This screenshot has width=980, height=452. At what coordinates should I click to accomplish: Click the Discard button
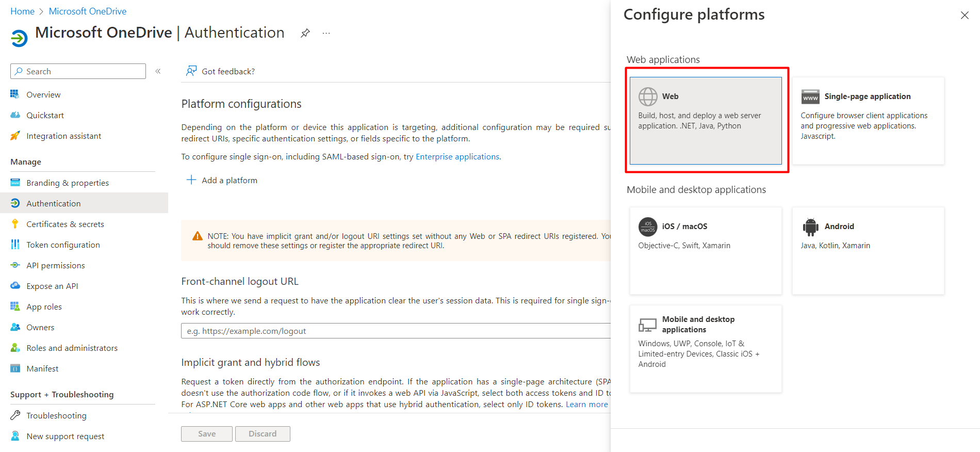point(263,434)
